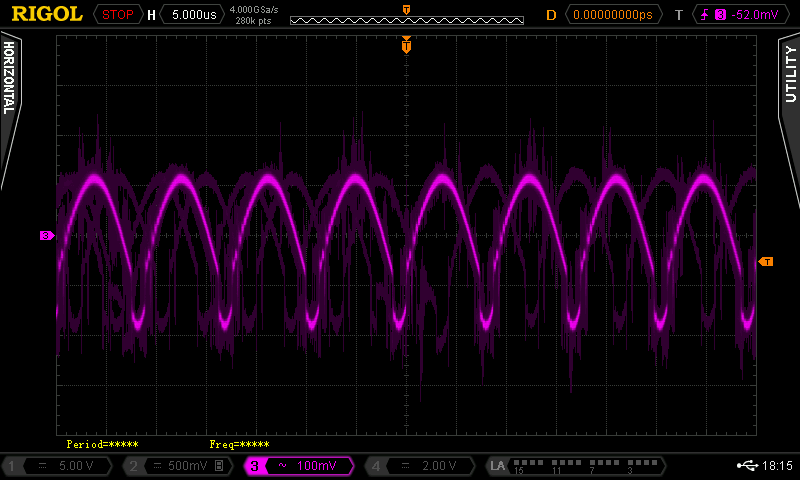Click the trigger edge slope icon
800x480 pixels.
tap(705, 15)
